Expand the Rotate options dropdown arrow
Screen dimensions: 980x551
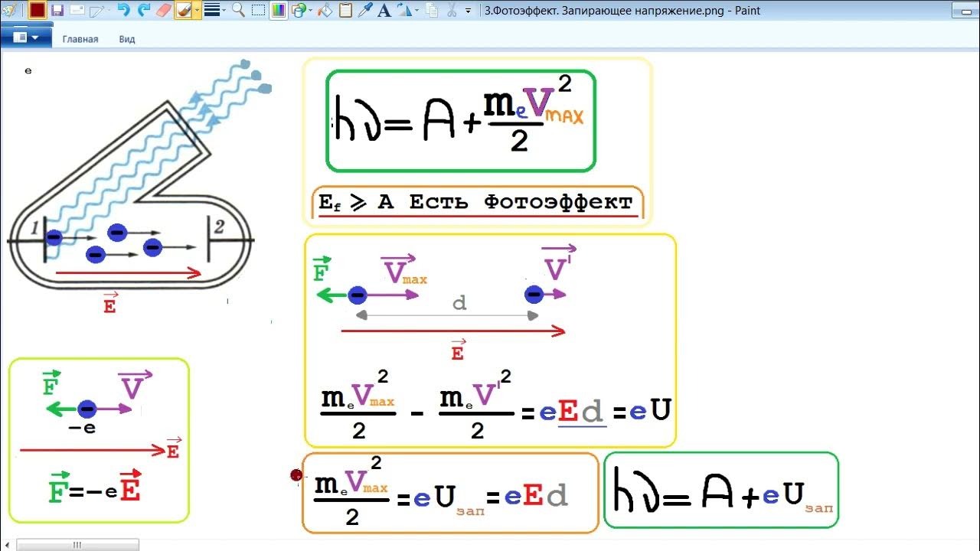(x=416, y=11)
